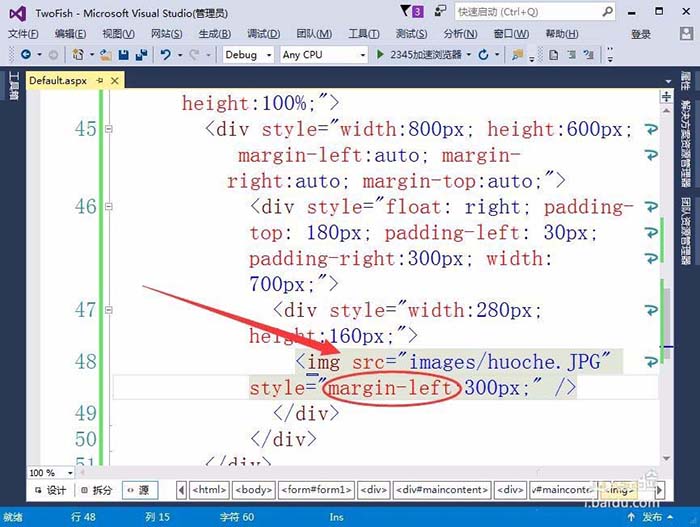The height and width of the screenshot is (527, 700).
Task: Click the vertical scrollbar down arrow
Action: tap(667, 458)
